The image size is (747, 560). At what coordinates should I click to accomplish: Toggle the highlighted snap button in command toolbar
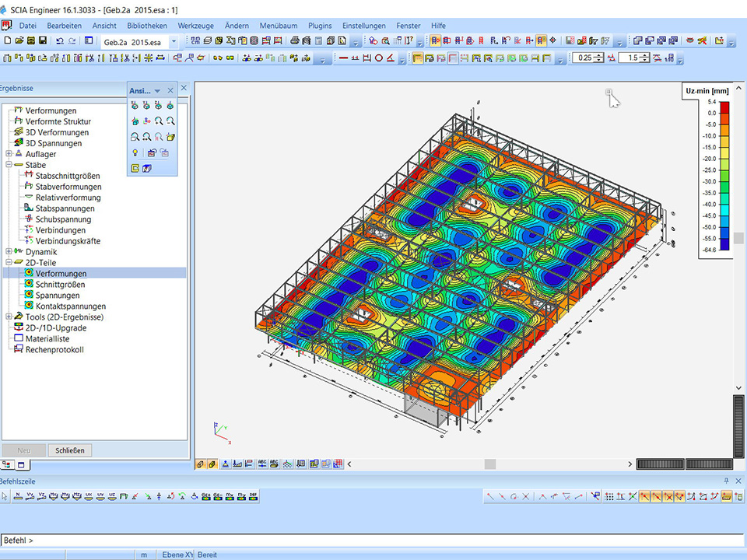(646, 496)
